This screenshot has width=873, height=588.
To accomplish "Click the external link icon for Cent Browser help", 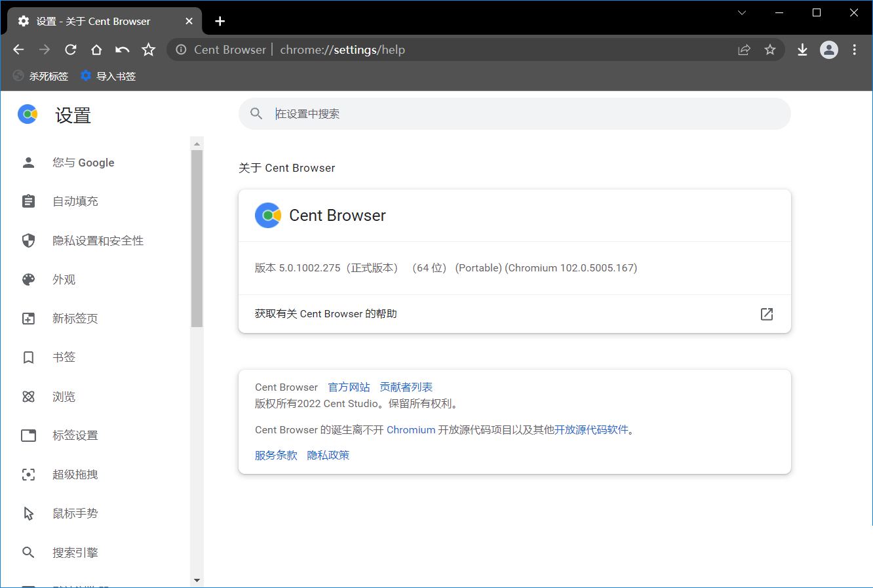I will pos(766,314).
